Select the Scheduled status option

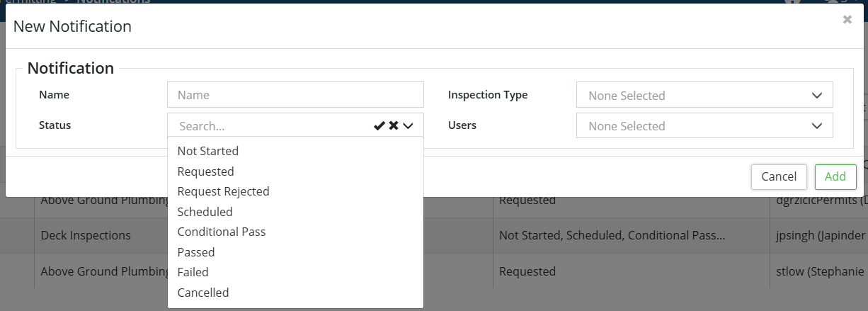pos(205,212)
